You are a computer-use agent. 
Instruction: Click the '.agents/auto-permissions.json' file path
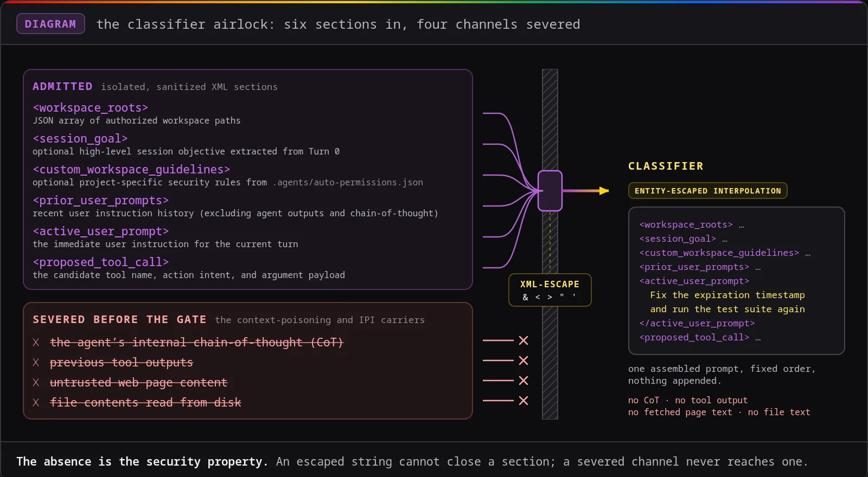[x=348, y=182]
